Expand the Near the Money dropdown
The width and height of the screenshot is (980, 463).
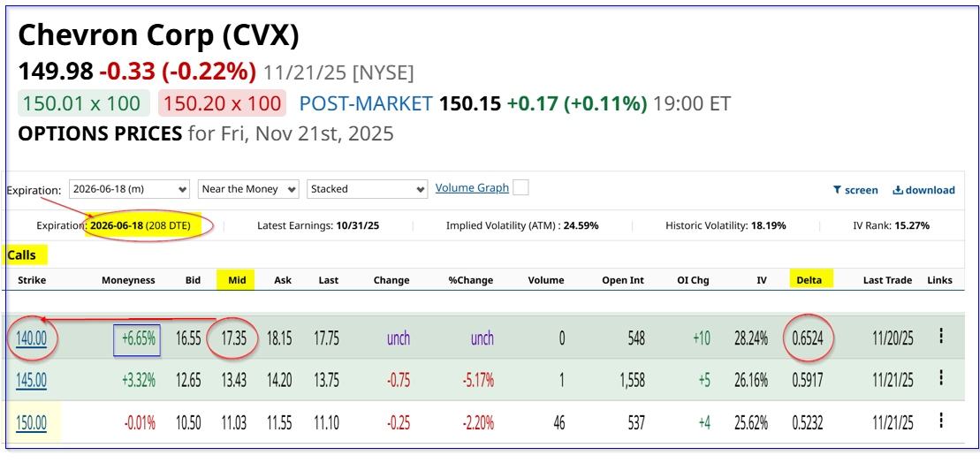248,189
